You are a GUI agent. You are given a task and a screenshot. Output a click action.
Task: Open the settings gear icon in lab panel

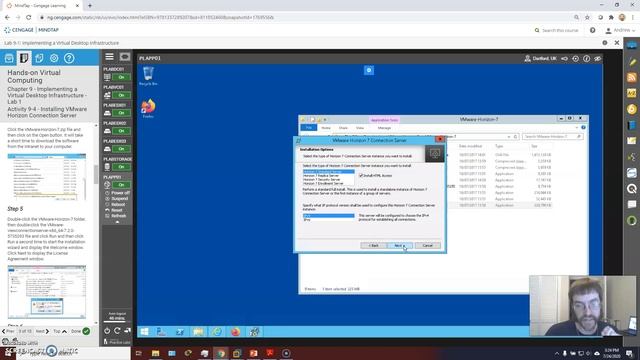tap(54, 58)
